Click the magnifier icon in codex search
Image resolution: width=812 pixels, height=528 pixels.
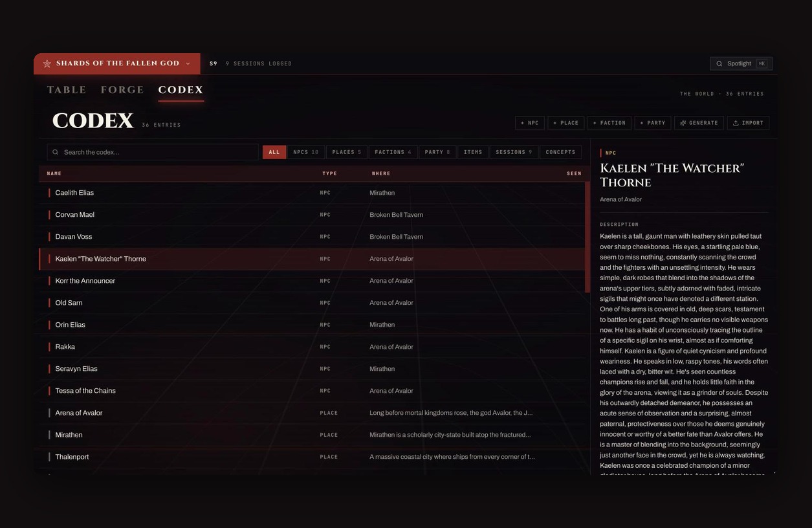point(56,152)
